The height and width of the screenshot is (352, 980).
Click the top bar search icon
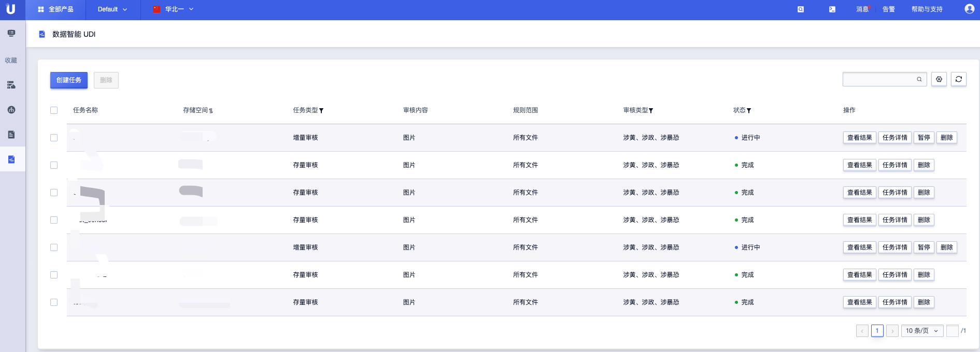(x=800, y=9)
